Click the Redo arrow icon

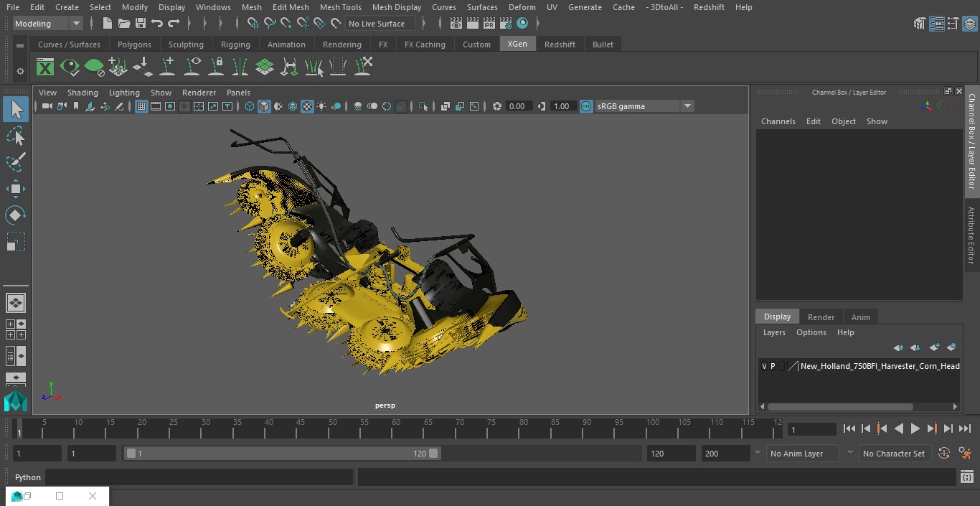point(174,24)
